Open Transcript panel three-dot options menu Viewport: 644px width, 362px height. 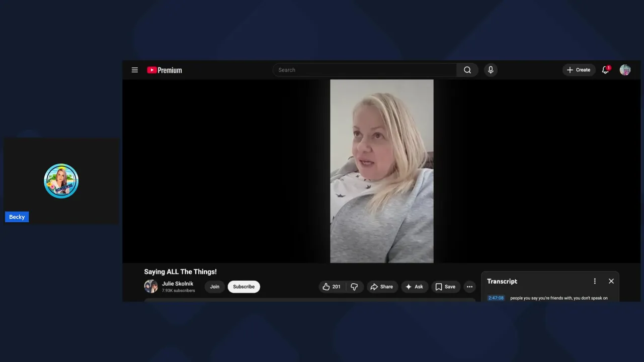[595, 281]
